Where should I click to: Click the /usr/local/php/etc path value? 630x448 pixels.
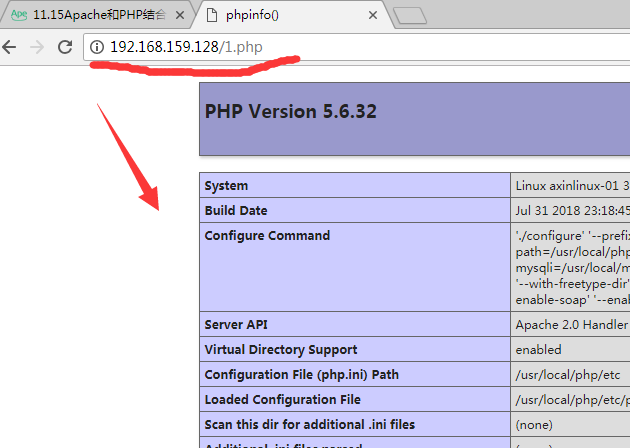tap(568, 374)
